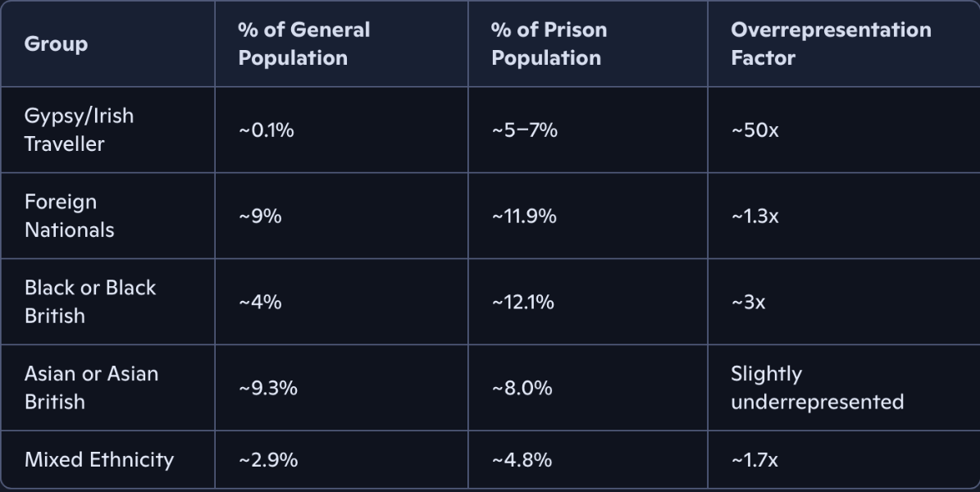Select the "Black or Black British" cell
Viewport: 980px width, 492px height.
(x=89, y=302)
